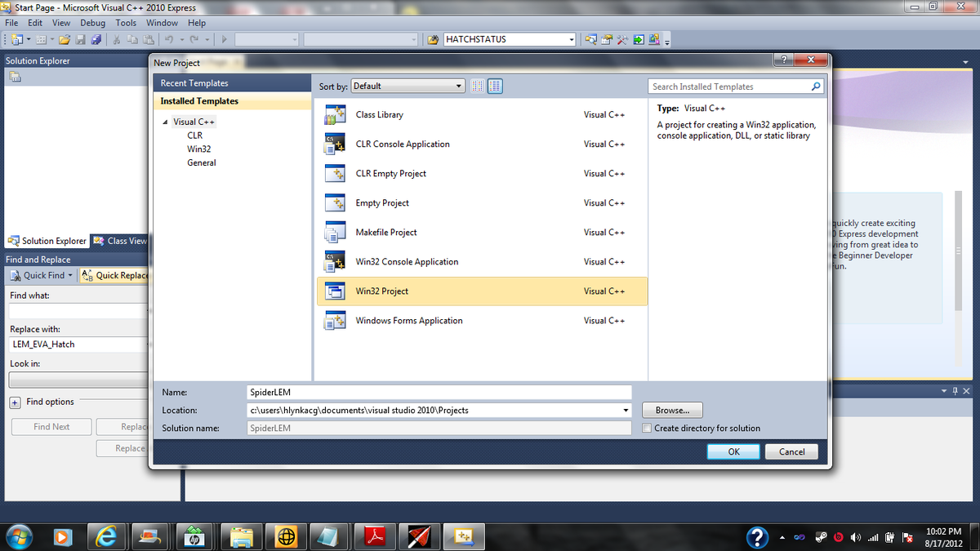This screenshot has height=551, width=980.
Task: Click the Toolbox wrench toolbar icon
Action: click(x=622, y=39)
